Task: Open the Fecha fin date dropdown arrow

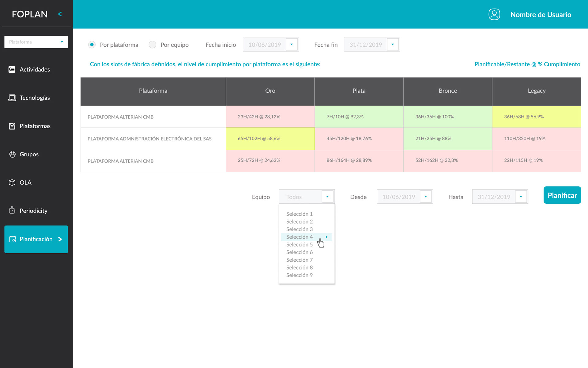Action: (x=393, y=44)
